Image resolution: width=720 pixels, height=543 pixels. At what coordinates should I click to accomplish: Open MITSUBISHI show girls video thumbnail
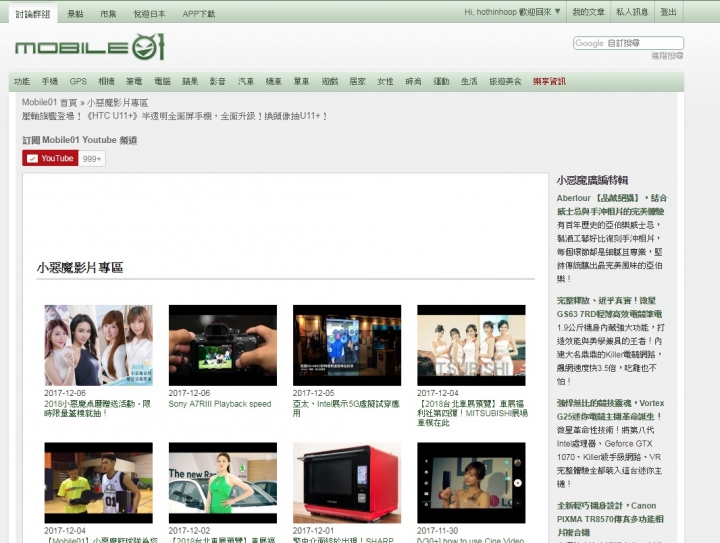(471, 345)
